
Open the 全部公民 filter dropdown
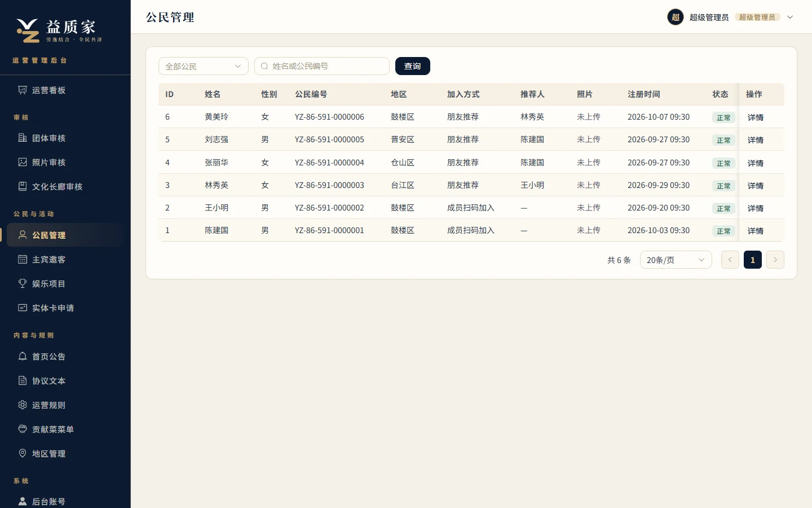[x=204, y=66]
